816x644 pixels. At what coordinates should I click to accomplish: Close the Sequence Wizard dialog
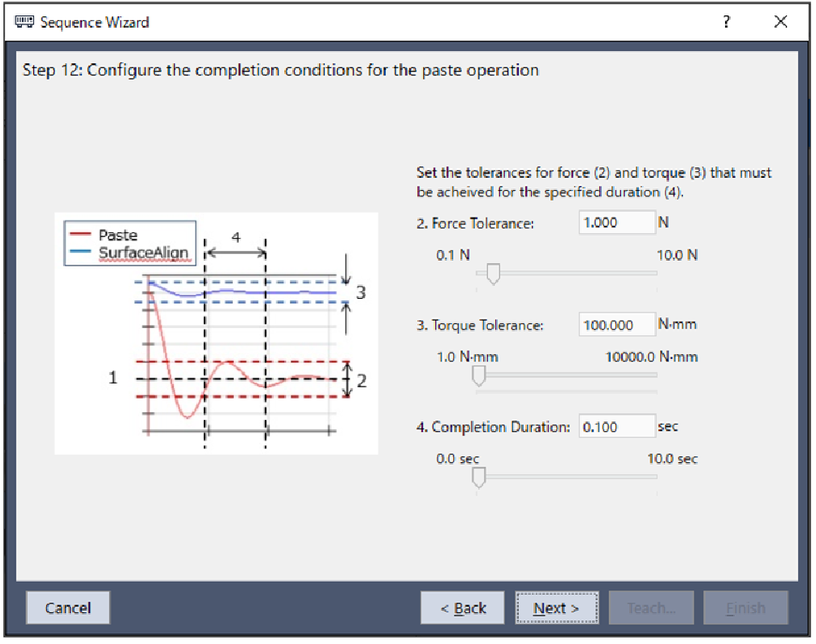tap(780, 23)
